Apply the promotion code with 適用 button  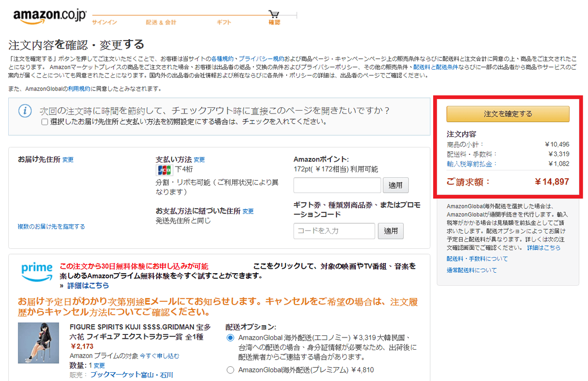pos(391,231)
